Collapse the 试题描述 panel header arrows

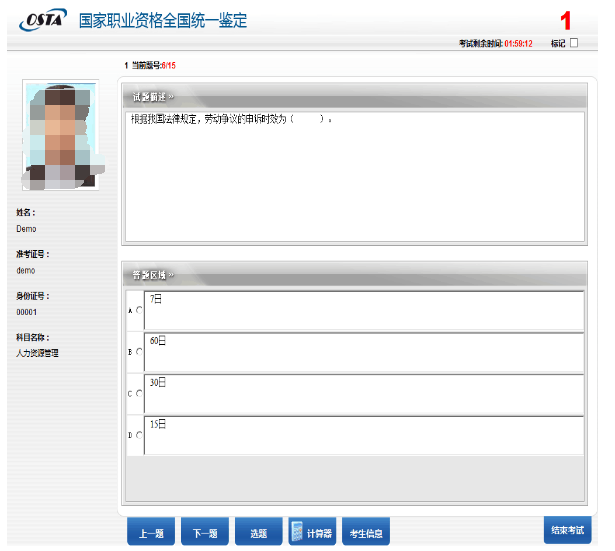point(171,97)
